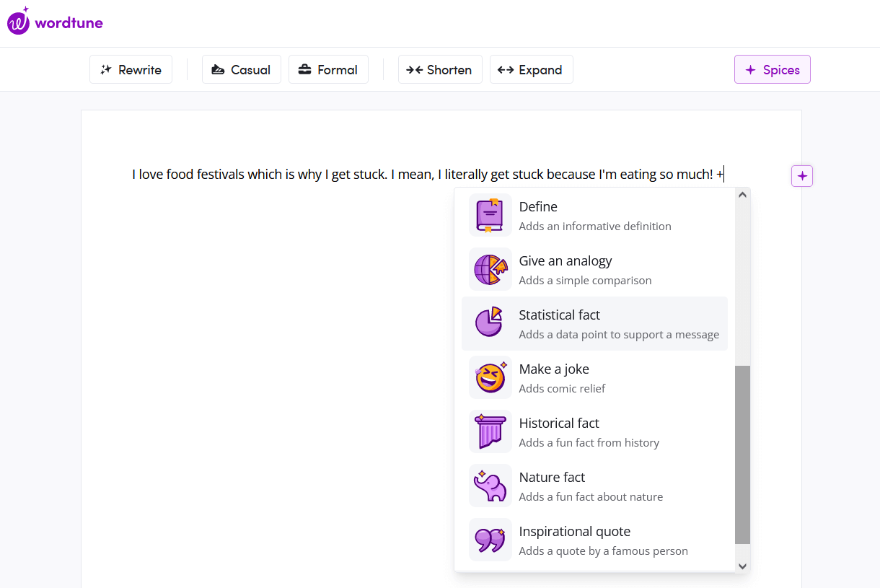
Task: Pick the Statistical fact option
Action: pos(594,323)
